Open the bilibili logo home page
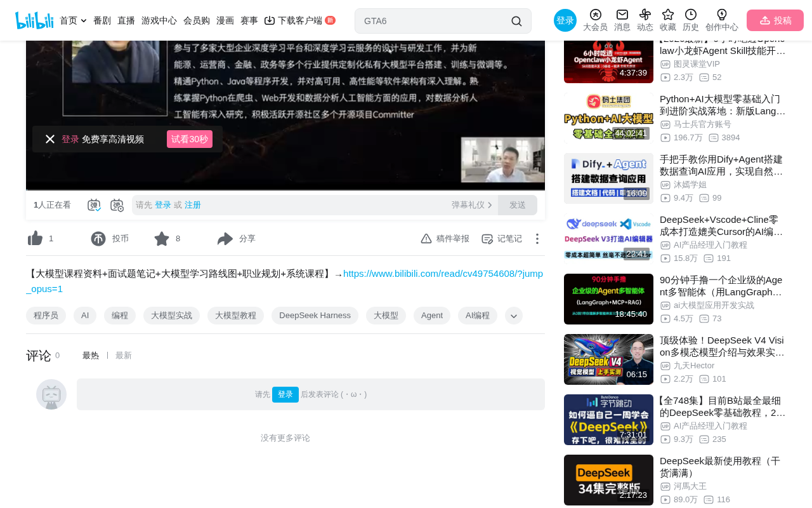812x508 pixels. 34,20
